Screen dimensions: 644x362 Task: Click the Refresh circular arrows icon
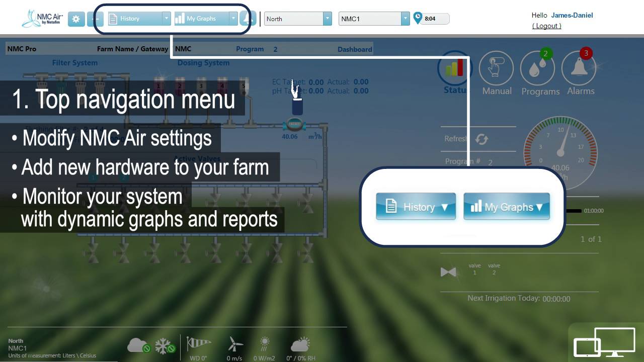(x=482, y=139)
